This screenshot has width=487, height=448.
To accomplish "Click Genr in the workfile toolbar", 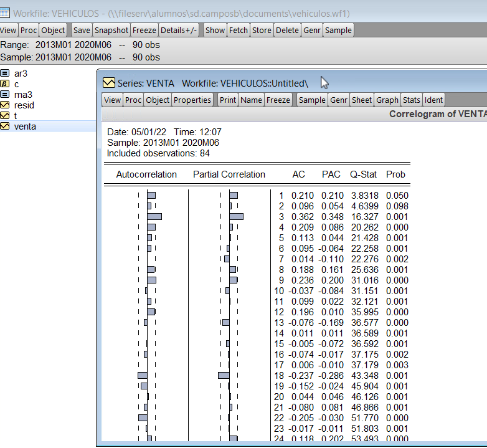I will click(x=312, y=30).
